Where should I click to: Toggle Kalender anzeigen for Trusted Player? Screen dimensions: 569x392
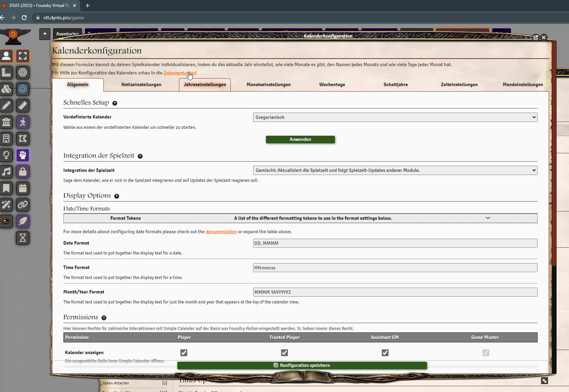click(284, 353)
